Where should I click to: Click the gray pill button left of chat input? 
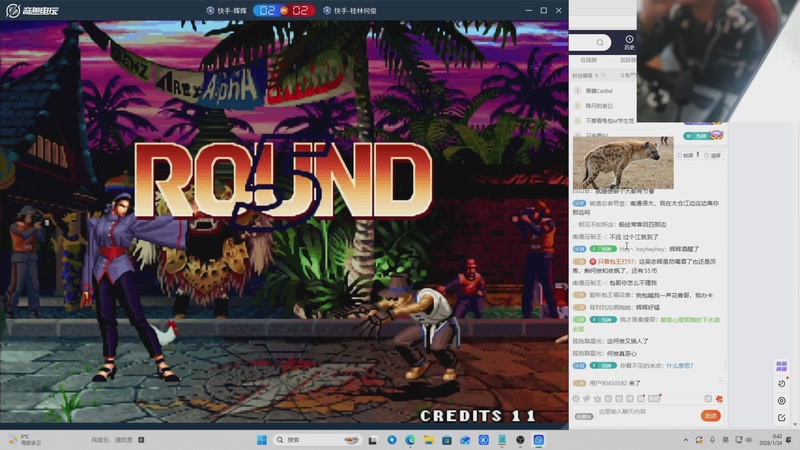(x=584, y=416)
